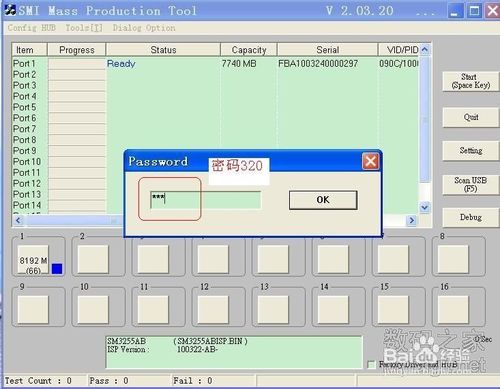Close the Password dialog with X
The height and width of the screenshot is (389, 500).
pyautogui.click(x=370, y=162)
